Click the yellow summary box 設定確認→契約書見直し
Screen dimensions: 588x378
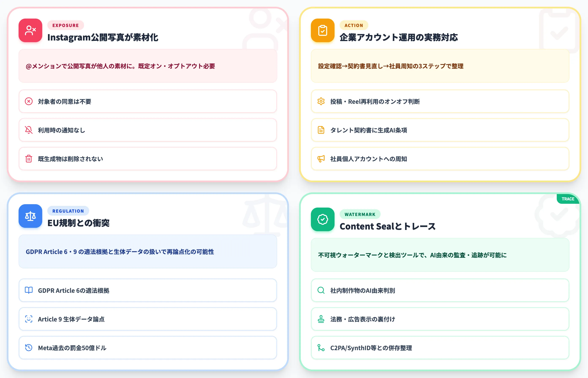click(440, 66)
